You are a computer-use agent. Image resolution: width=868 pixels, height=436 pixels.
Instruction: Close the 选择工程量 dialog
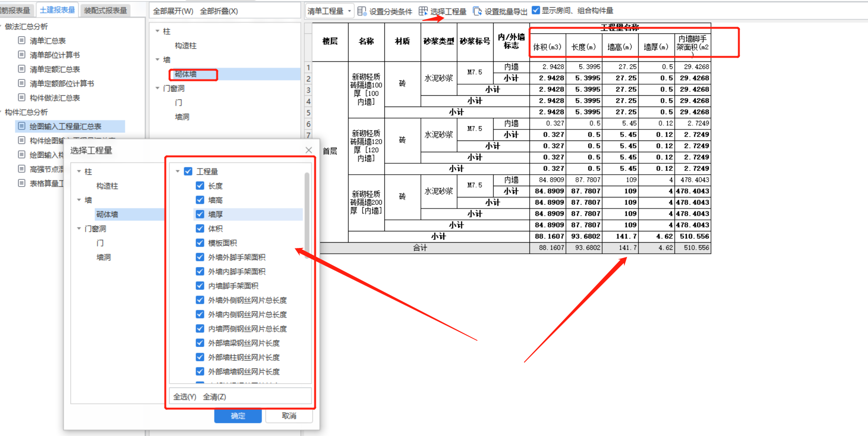pos(309,150)
